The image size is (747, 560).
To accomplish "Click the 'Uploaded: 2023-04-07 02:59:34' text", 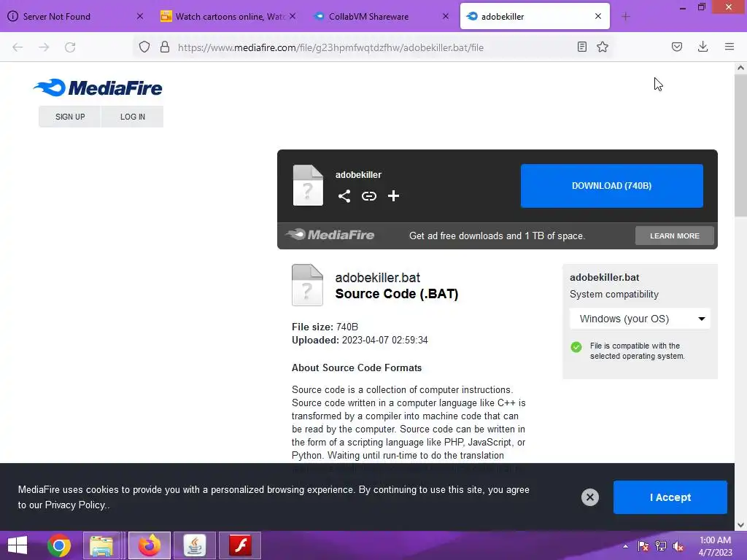I will [x=360, y=341].
